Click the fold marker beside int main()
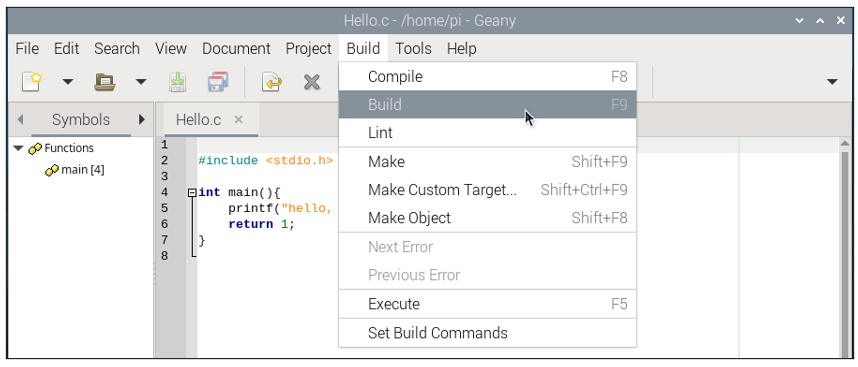Image resolution: width=858 pixels, height=367 pixels. 192,193
